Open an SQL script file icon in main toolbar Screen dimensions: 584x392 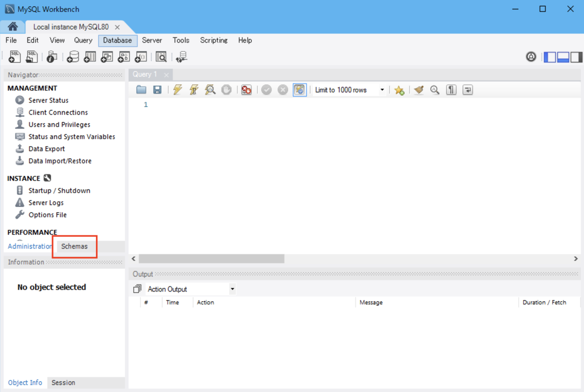pos(32,57)
